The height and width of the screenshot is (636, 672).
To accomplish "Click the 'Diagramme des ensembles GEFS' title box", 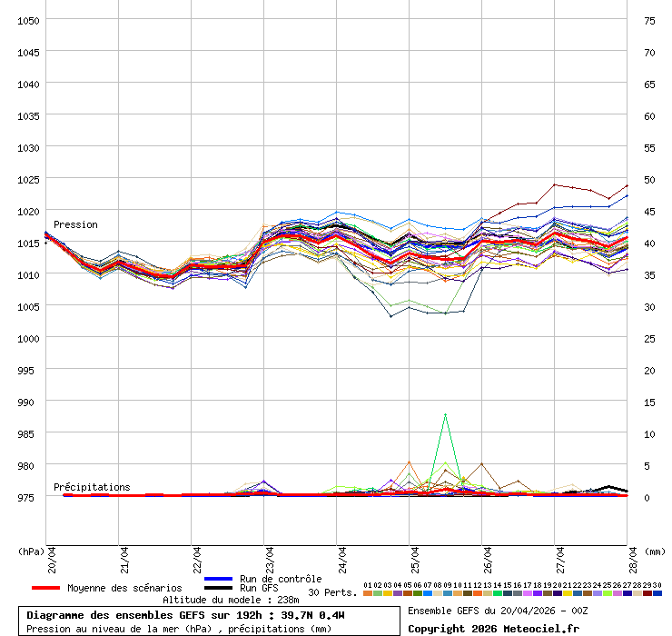I will click(209, 621).
